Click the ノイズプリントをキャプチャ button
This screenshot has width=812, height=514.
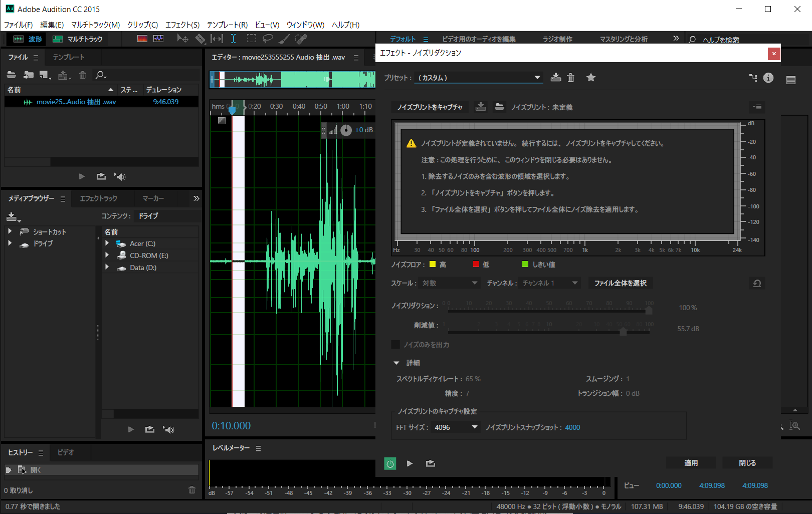[430, 107]
